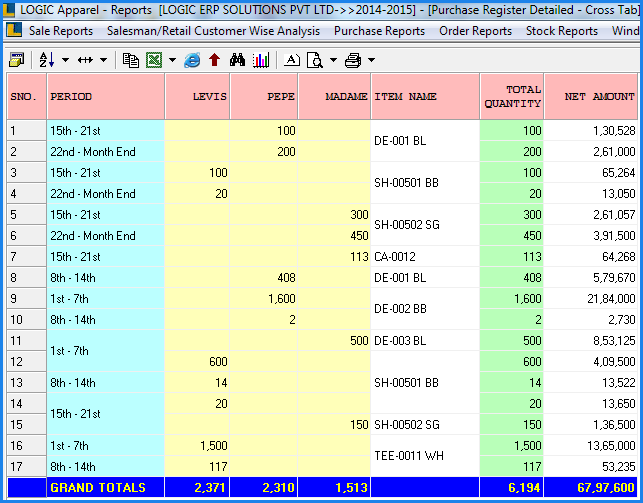Click item name TEE-0011 WH

(425, 456)
